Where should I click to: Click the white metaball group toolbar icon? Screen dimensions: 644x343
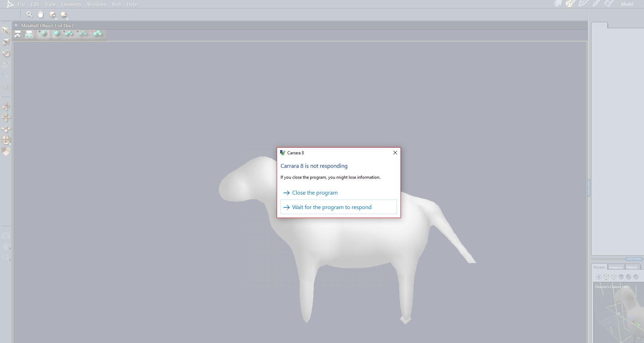coord(18,34)
